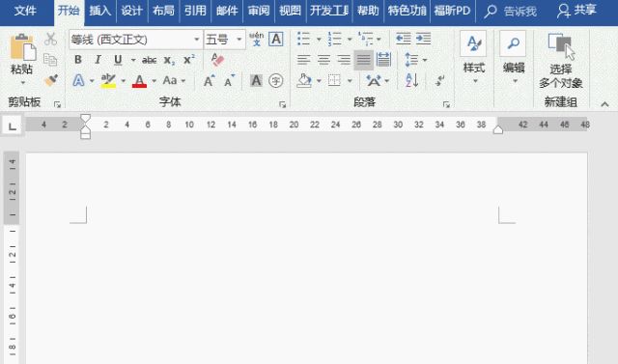Screen dimensions: 618x364
Task: Click shading paint bucket icon
Action: pos(304,81)
